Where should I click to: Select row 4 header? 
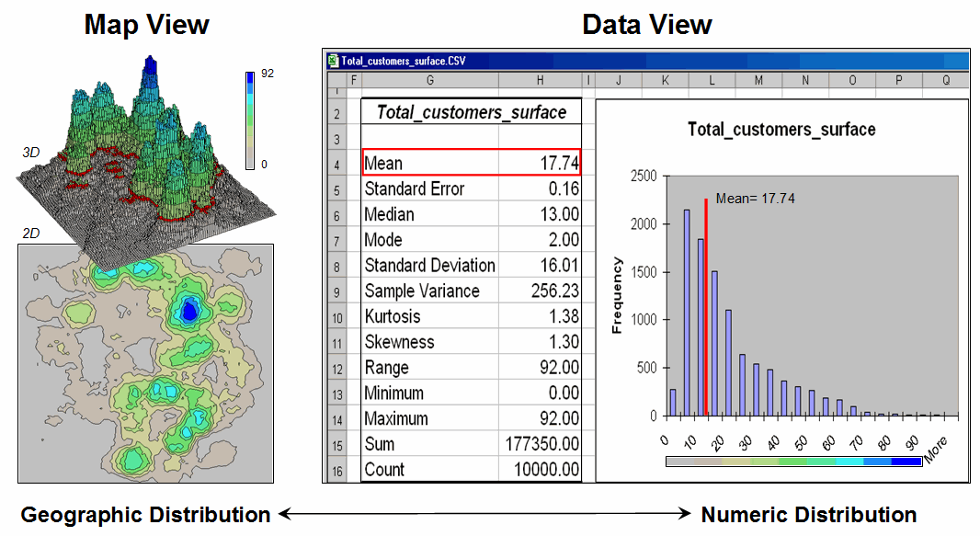(x=336, y=164)
